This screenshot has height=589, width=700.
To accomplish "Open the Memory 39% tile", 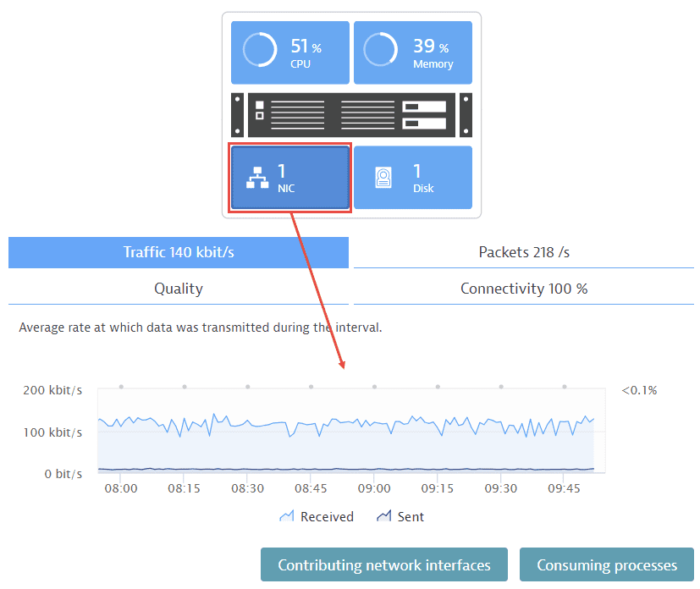I will pyautogui.click(x=413, y=52).
